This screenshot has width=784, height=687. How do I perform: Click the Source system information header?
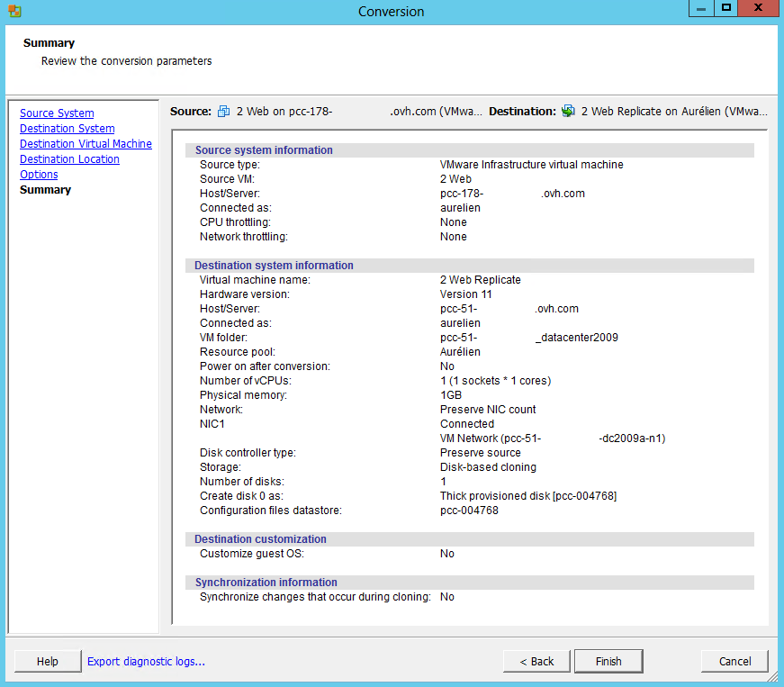[x=264, y=150]
